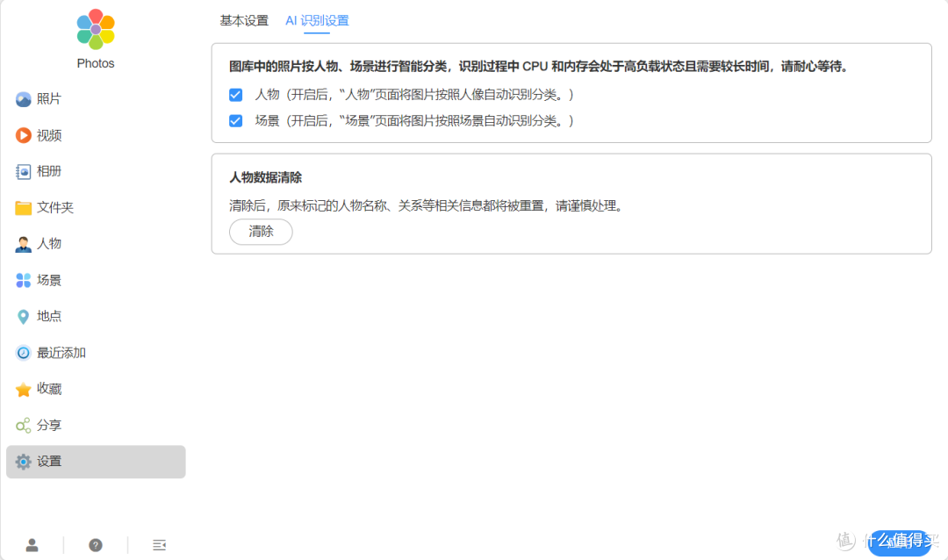Open the 场景 scenes icon
The image size is (948, 560).
coord(23,280)
